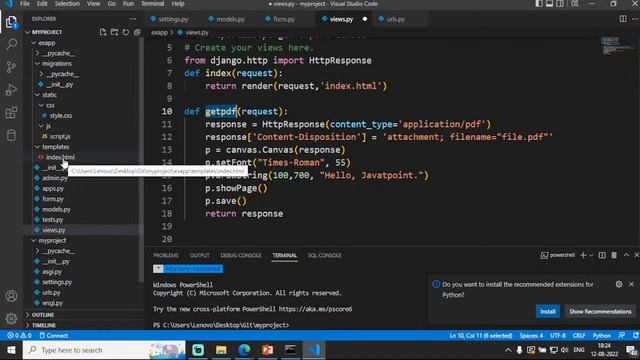Open the Extensions view

pyautogui.click(x=11, y=113)
